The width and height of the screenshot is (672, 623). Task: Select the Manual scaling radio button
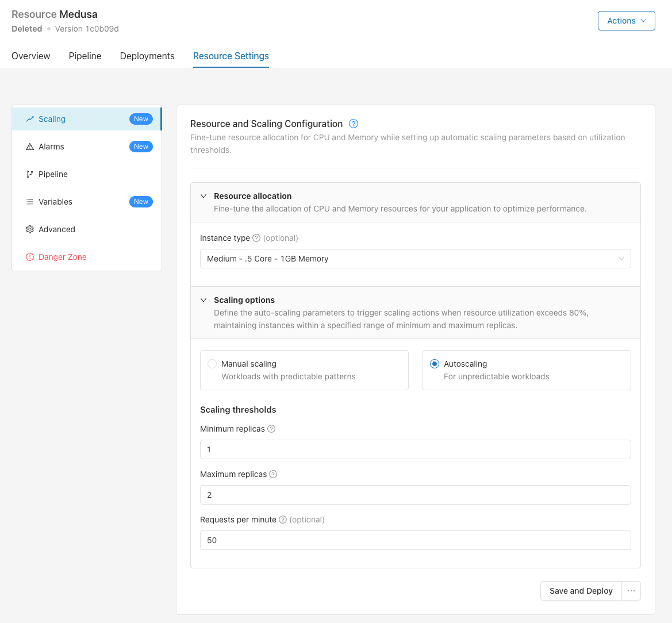pos(212,364)
